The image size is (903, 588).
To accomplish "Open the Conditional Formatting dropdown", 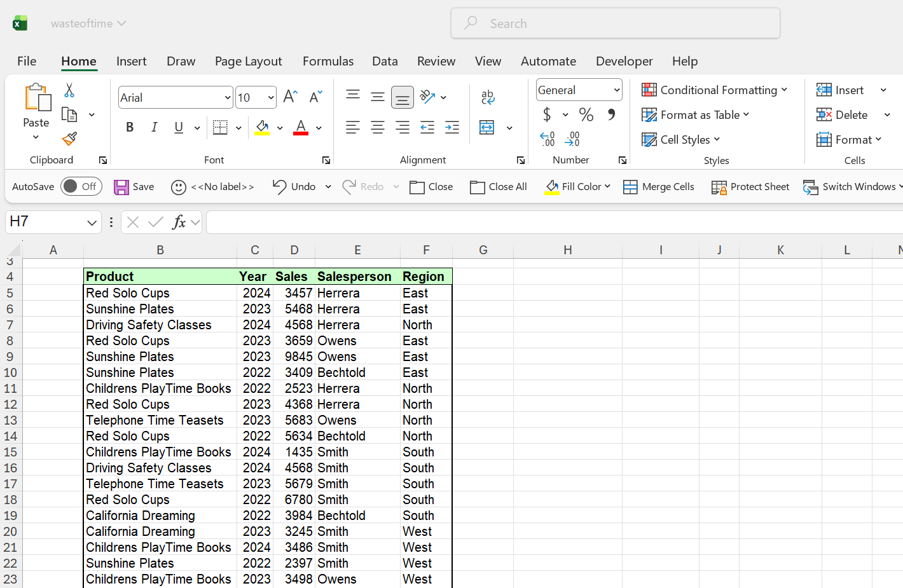I will point(715,90).
